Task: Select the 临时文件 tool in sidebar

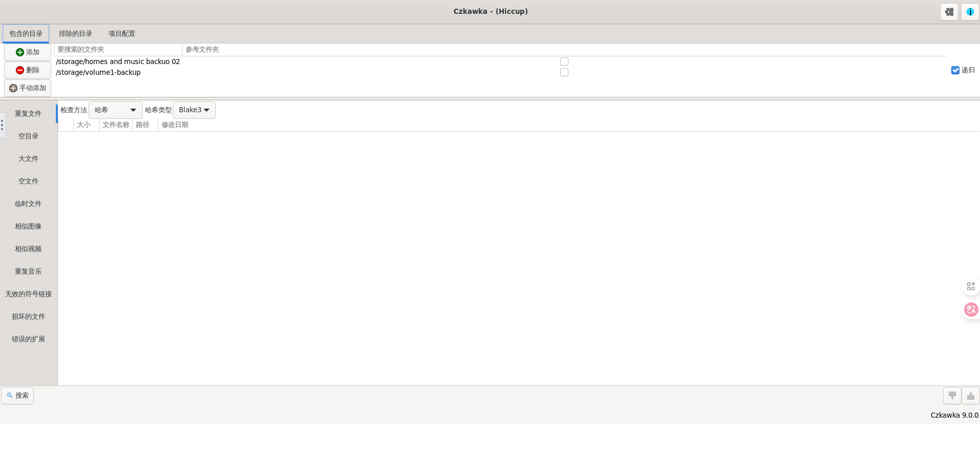Action: coord(28,204)
